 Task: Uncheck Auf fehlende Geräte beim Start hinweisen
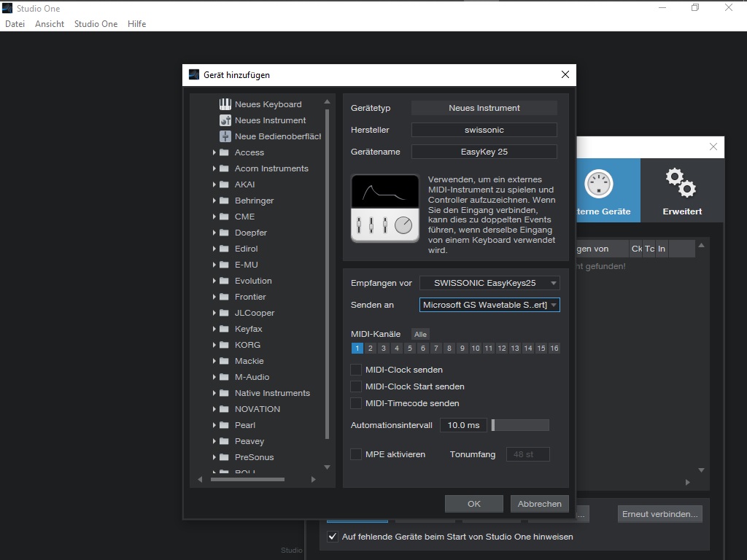pos(333,537)
